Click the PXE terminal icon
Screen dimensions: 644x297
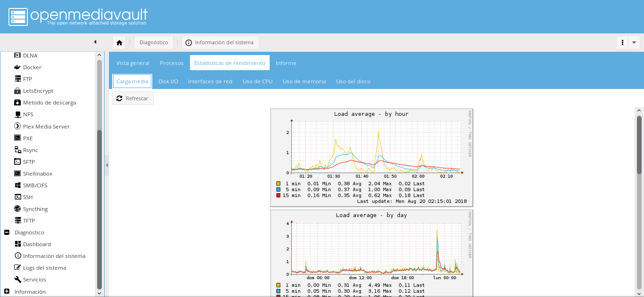coord(17,138)
